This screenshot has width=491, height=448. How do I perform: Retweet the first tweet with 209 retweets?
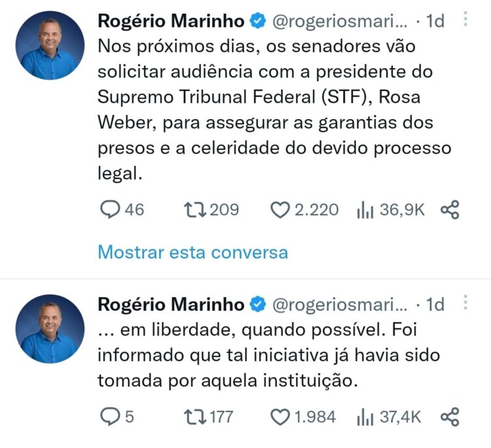194,210
